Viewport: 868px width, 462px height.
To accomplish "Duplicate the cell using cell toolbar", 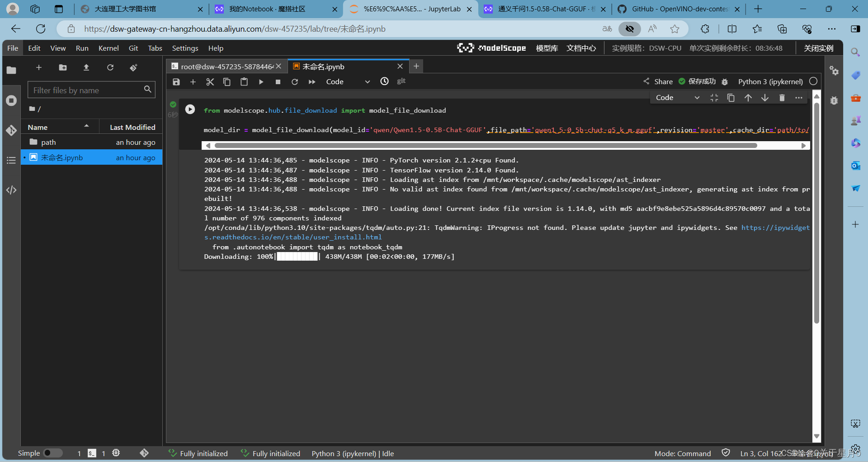I will (731, 98).
